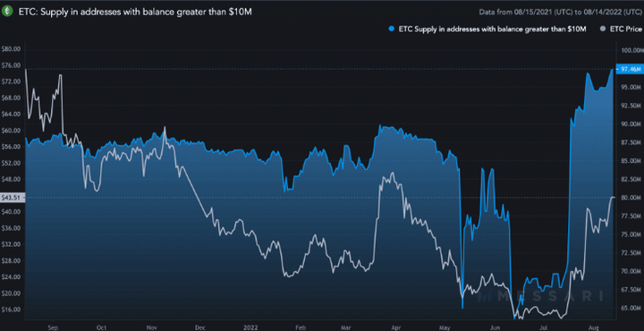Click the $52.00 left axis label

[12, 163]
